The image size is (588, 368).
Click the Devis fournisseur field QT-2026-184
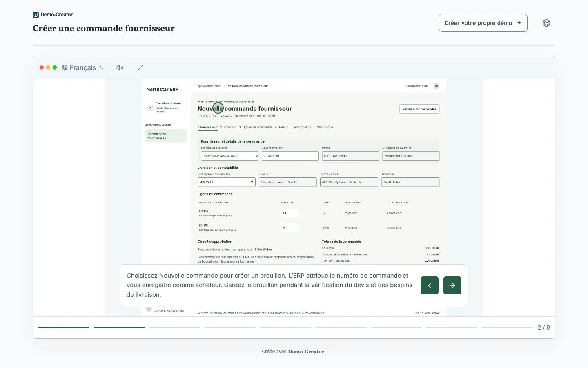click(290, 156)
